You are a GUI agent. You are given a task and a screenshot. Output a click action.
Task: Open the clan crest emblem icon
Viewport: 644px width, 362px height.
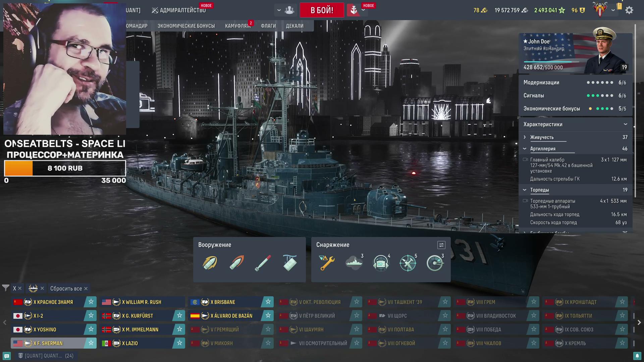point(600,9)
